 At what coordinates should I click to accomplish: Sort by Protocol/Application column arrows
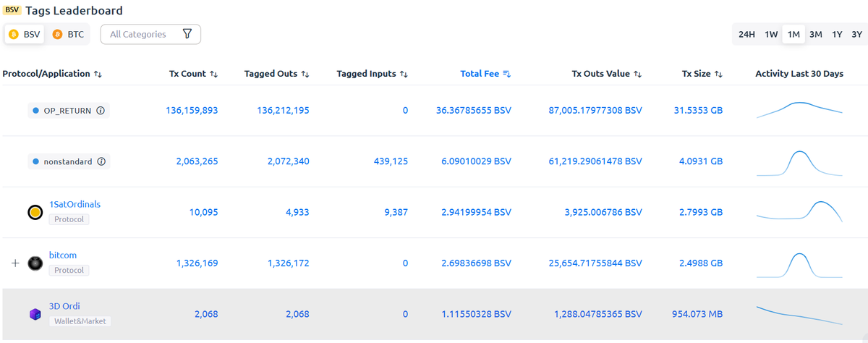tap(98, 74)
